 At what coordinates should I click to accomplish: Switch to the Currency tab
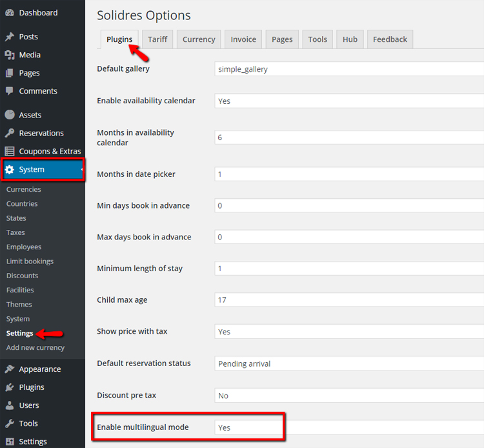pos(199,39)
